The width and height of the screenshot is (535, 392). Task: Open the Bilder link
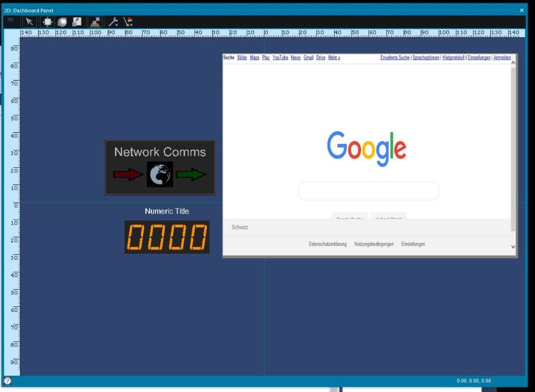coord(242,58)
